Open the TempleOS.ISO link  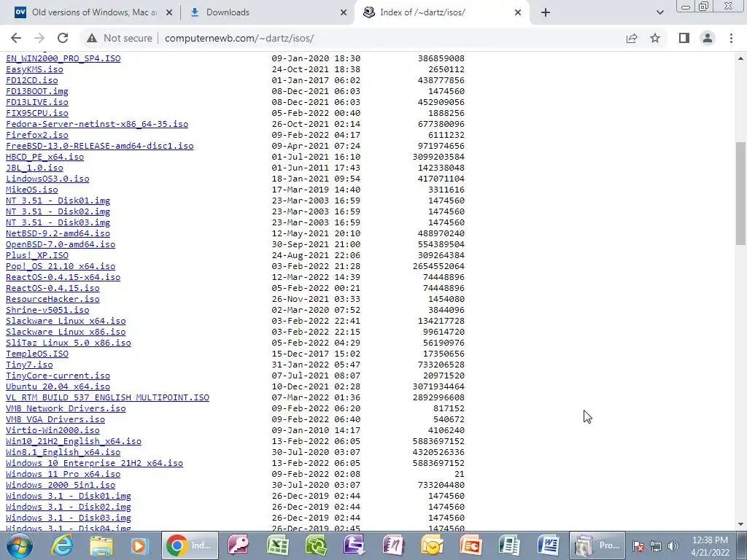tap(37, 354)
